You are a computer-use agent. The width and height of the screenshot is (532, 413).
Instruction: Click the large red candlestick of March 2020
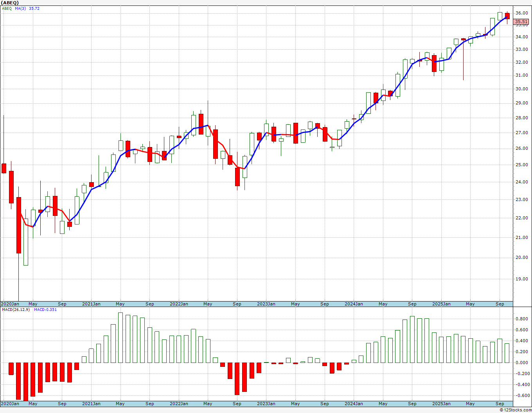click(x=19, y=225)
